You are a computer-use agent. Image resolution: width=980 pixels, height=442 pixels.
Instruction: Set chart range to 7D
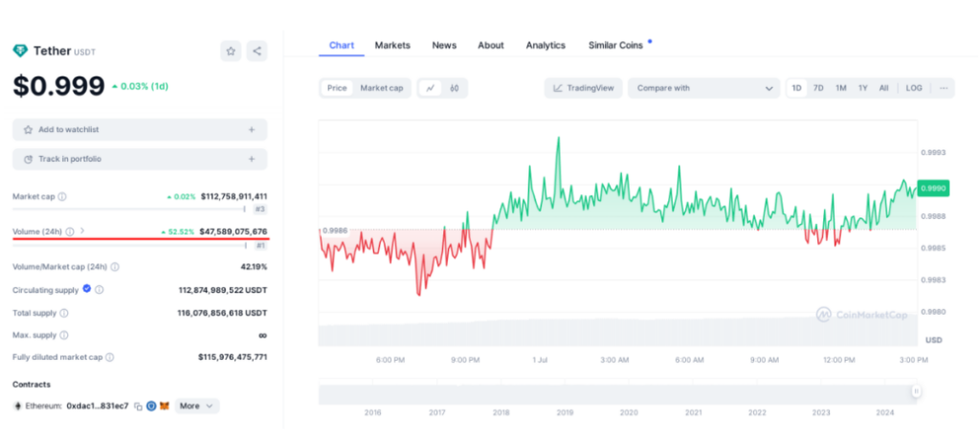coord(818,88)
